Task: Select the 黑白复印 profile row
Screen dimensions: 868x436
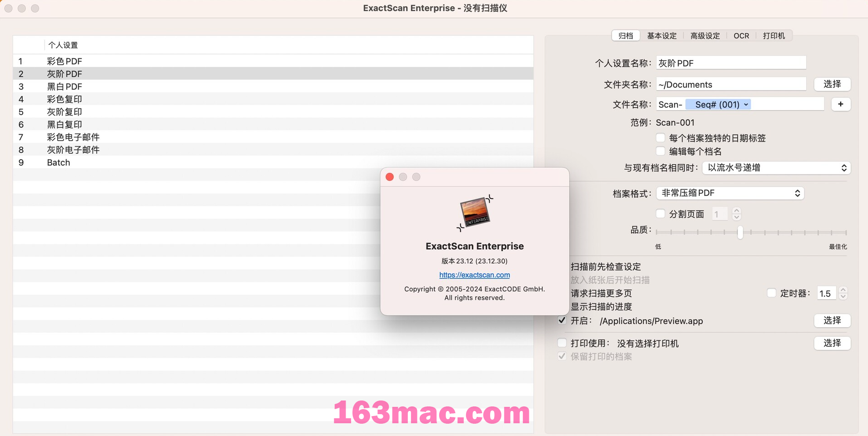Action: tap(273, 124)
